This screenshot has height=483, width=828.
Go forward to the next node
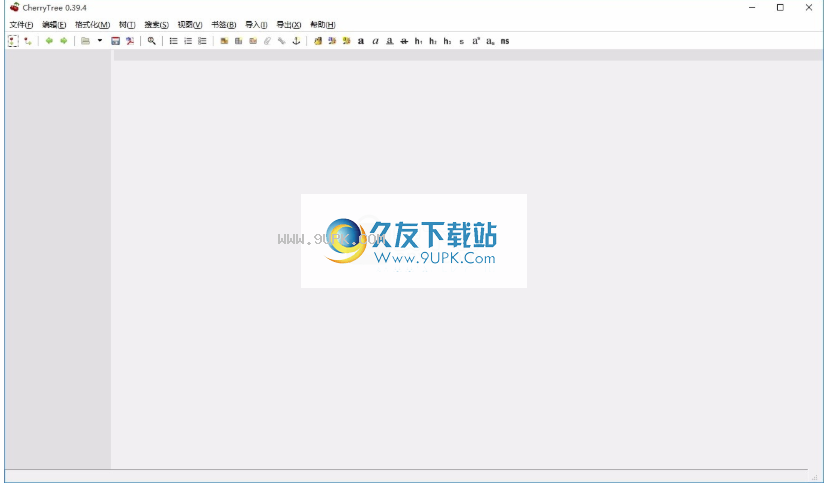pyautogui.click(x=64, y=41)
